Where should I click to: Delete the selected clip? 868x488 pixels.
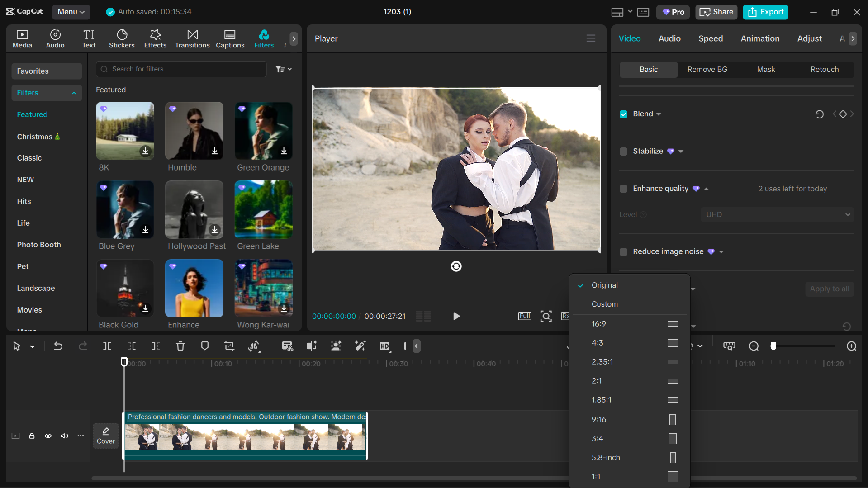click(180, 346)
